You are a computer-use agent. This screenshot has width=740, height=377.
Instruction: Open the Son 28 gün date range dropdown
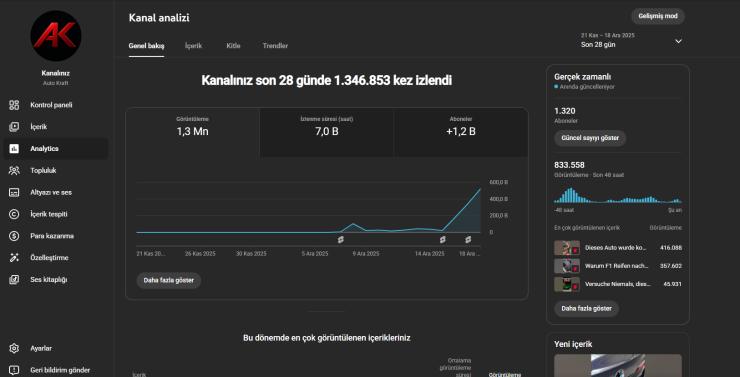pos(631,41)
